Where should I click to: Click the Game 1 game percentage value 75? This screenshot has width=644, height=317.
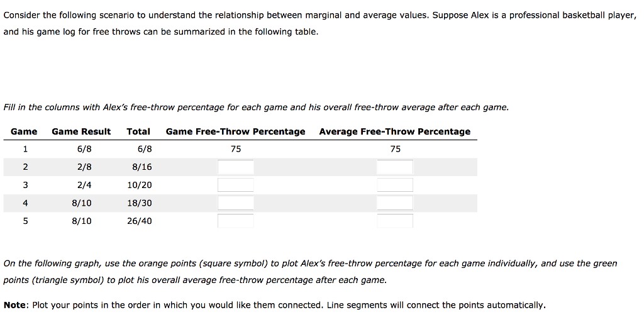tap(236, 149)
